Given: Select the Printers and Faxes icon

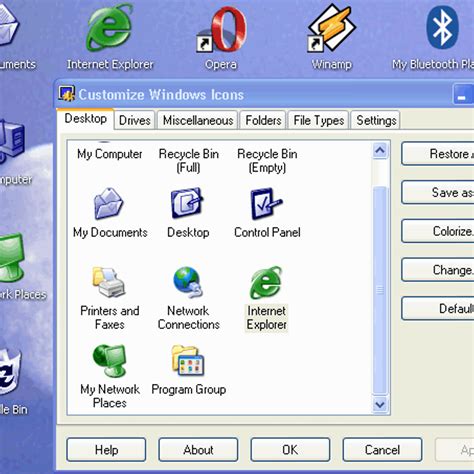Looking at the screenshot, I should pos(109,282).
